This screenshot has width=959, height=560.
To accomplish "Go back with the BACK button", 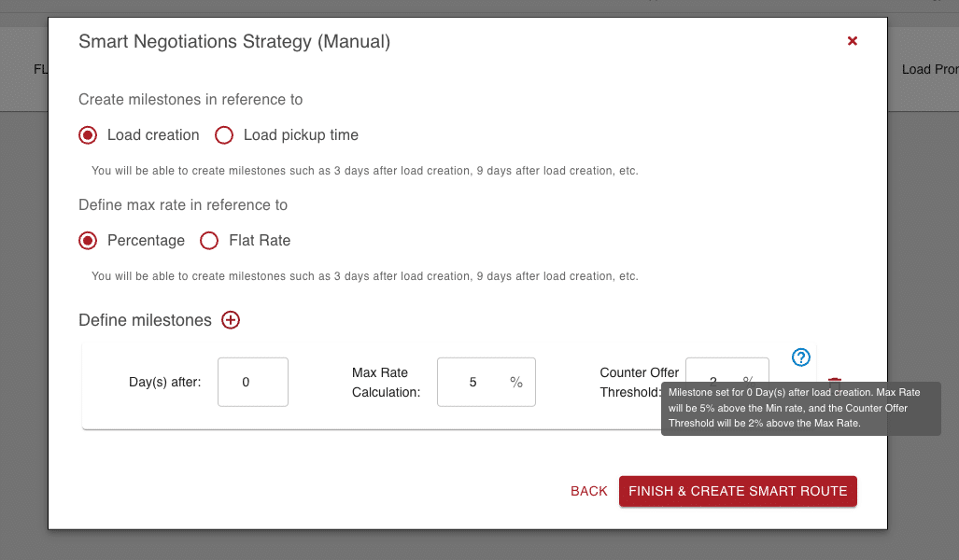I will pos(589,491).
